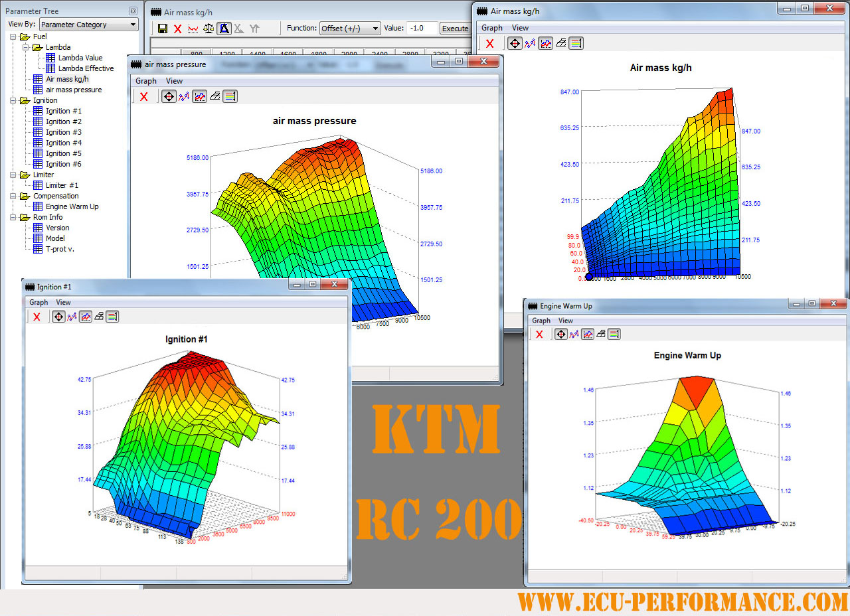850x616 pixels.
Task: Select rotate crosshair tool in Ignition #1 window
Action: [58, 317]
